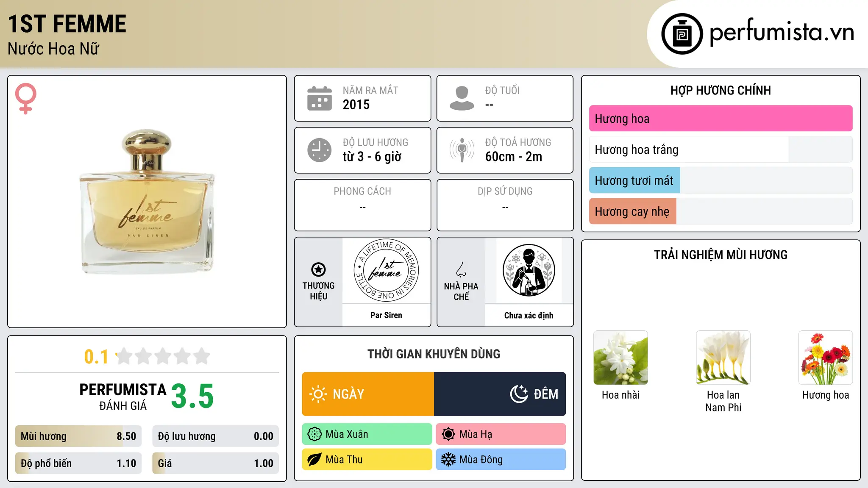Click the Chưa xác định perfumer label

(x=529, y=315)
